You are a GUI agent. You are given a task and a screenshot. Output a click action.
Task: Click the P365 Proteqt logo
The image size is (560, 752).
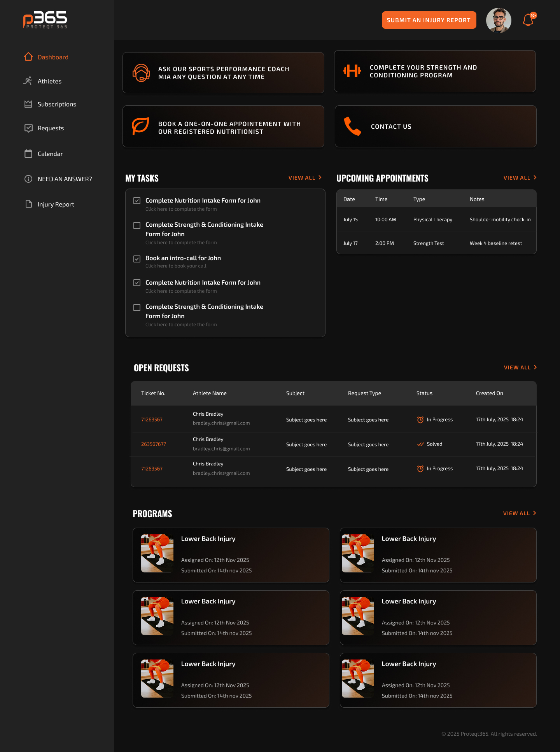click(45, 20)
